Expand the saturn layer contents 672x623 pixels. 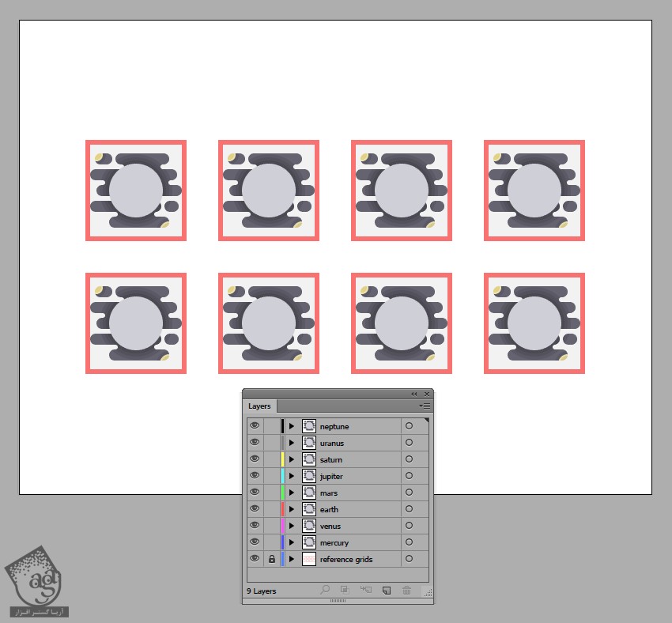(x=291, y=459)
